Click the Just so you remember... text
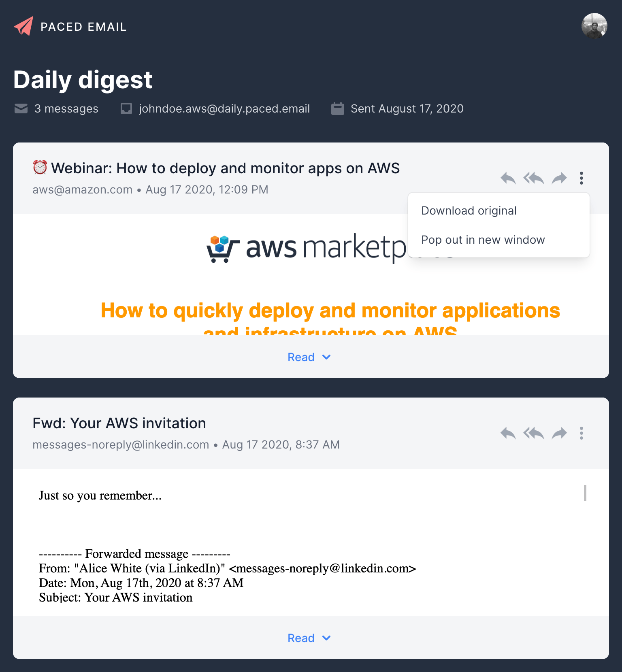The image size is (622, 672). tap(100, 495)
